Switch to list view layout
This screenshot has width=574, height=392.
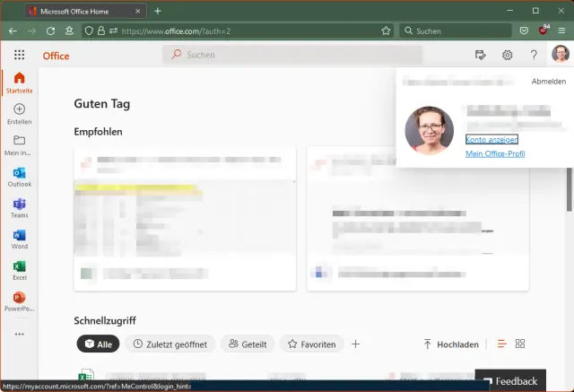tap(501, 344)
